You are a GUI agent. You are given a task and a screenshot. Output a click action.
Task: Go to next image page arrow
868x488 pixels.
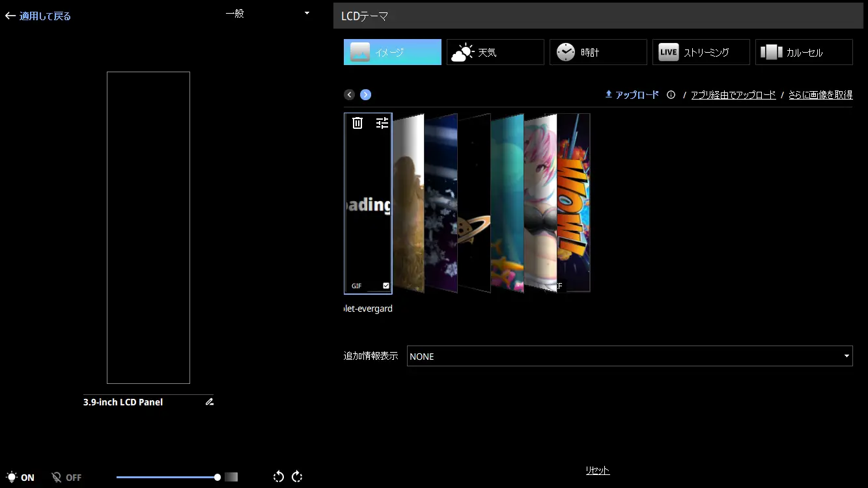[x=365, y=95]
